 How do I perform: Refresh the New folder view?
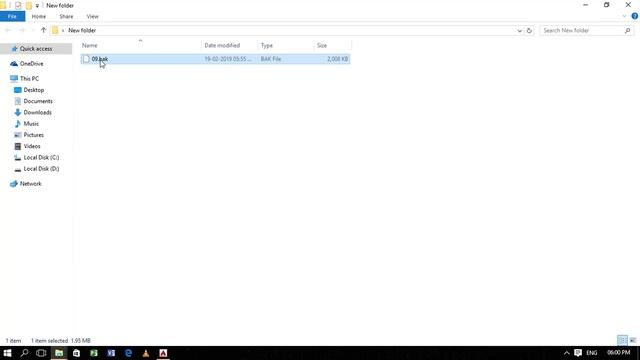click(x=529, y=31)
